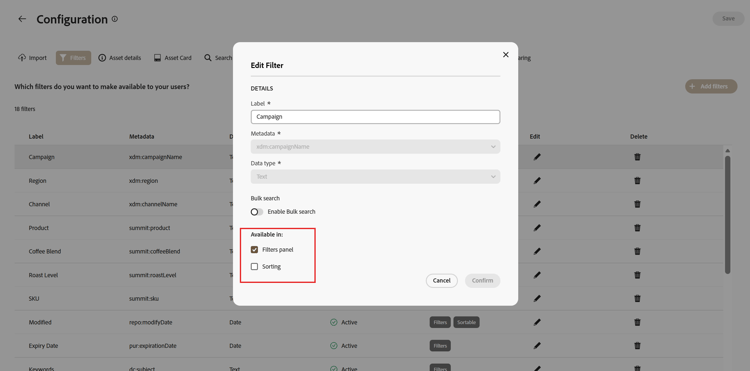This screenshot has height=371, width=750.
Task: Click the 18 filters count text
Action: tap(24, 109)
